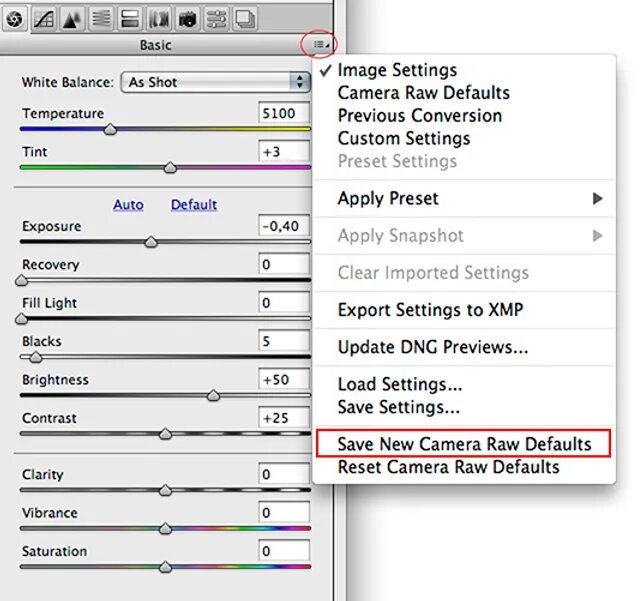Click the Clarity value field
This screenshot has height=601, width=643.
(284, 474)
